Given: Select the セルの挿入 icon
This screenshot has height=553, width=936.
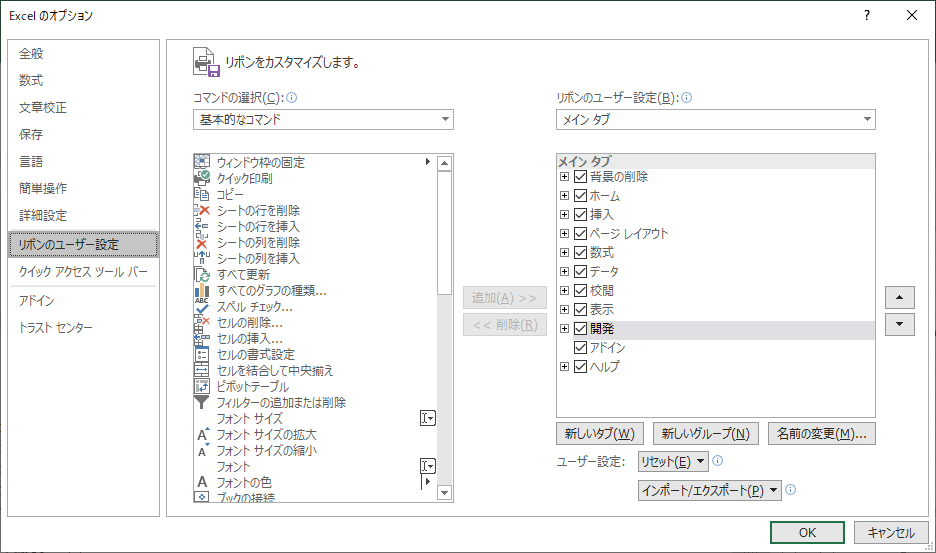Looking at the screenshot, I should tap(202, 339).
